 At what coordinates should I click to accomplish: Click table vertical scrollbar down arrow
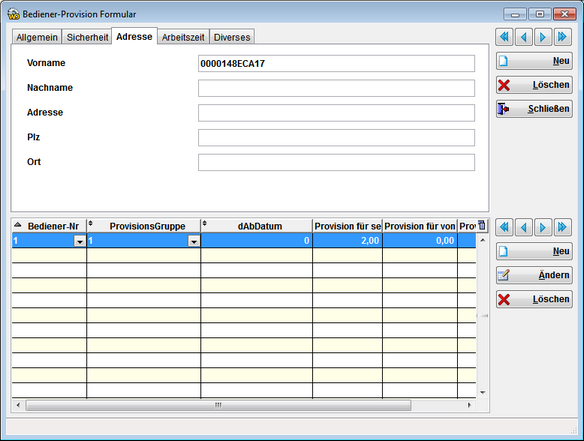[483, 393]
